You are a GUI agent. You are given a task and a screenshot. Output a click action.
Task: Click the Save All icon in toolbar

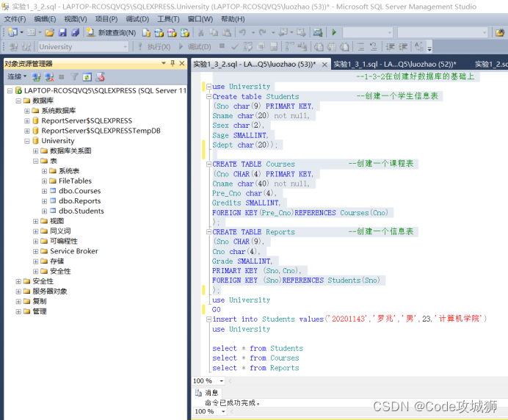[75, 32]
